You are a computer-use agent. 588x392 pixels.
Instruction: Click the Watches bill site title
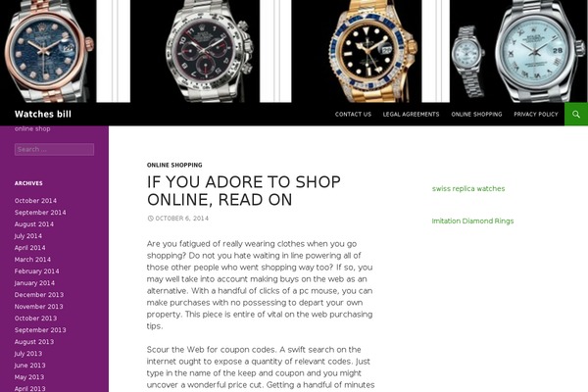[x=43, y=114]
